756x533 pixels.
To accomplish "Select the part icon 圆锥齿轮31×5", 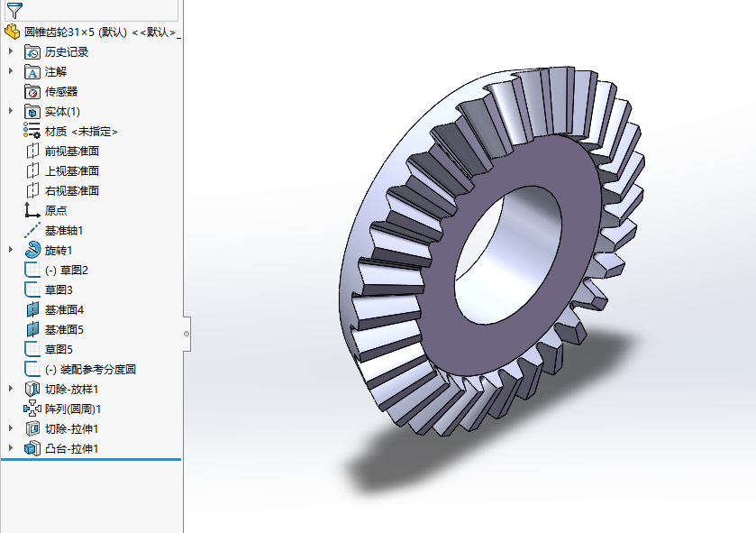I will (x=13, y=32).
